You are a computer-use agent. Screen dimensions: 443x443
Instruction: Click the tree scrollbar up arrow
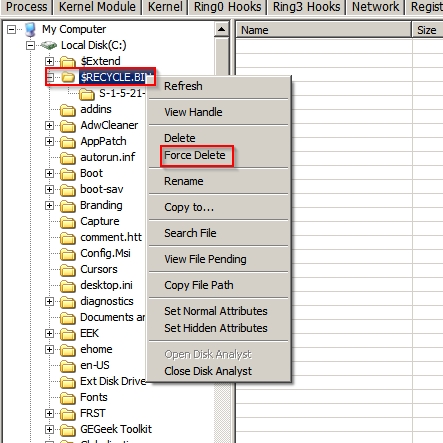click(222, 30)
